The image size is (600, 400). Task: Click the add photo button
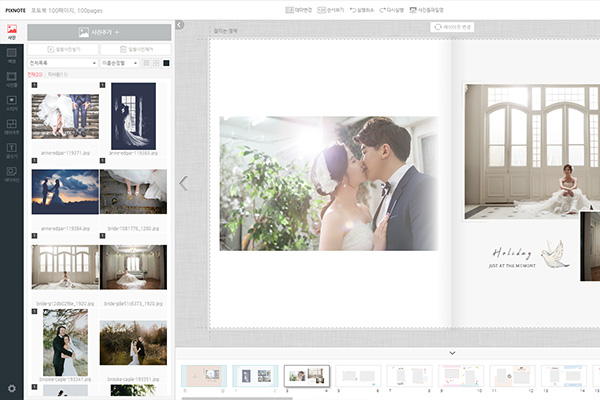[x=98, y=33]
